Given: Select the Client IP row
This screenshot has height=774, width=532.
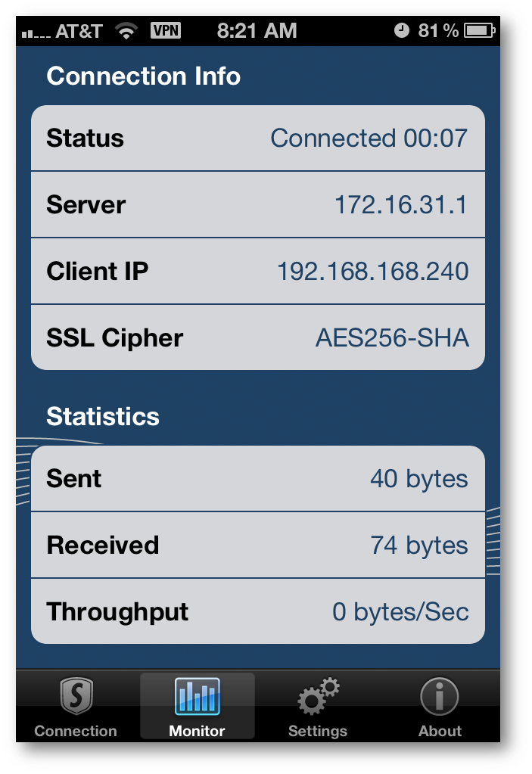Looking at the screenshot, I should point(257,272).
